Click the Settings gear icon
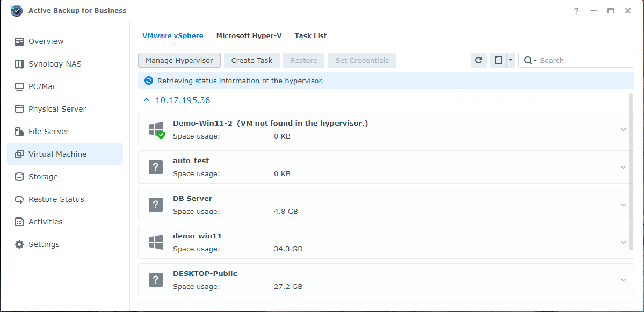Viewport: 644px width, 312px height. (19, 244)
